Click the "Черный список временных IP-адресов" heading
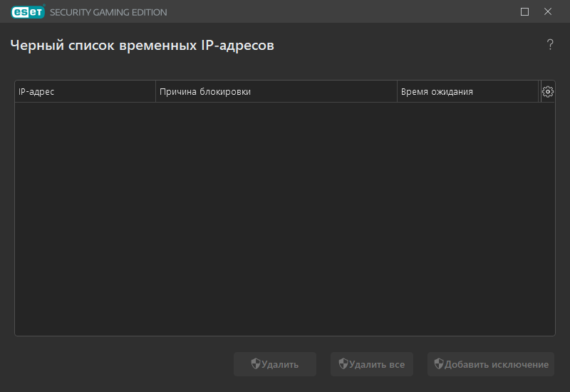 click(142, 46)
